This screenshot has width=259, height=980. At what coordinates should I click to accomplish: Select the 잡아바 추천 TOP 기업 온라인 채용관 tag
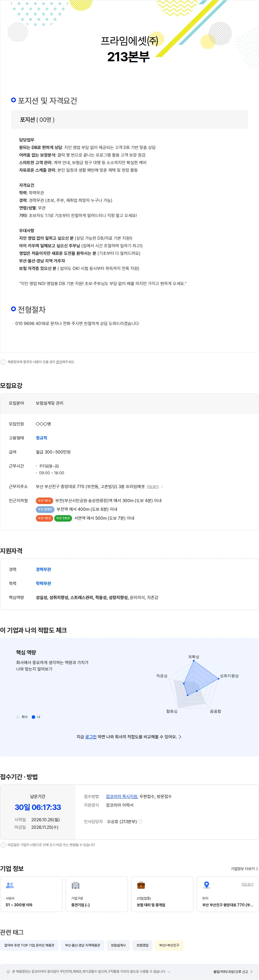(29, 945)
